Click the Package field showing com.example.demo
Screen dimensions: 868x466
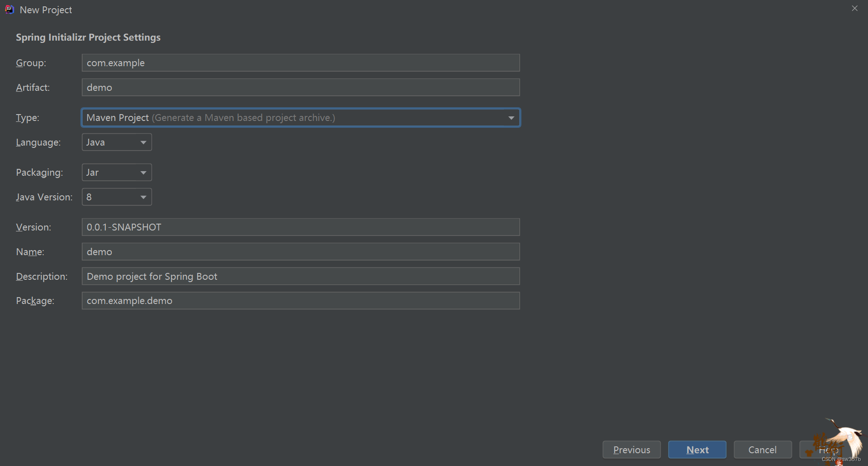pyautogui.click(x=300, y=300)
